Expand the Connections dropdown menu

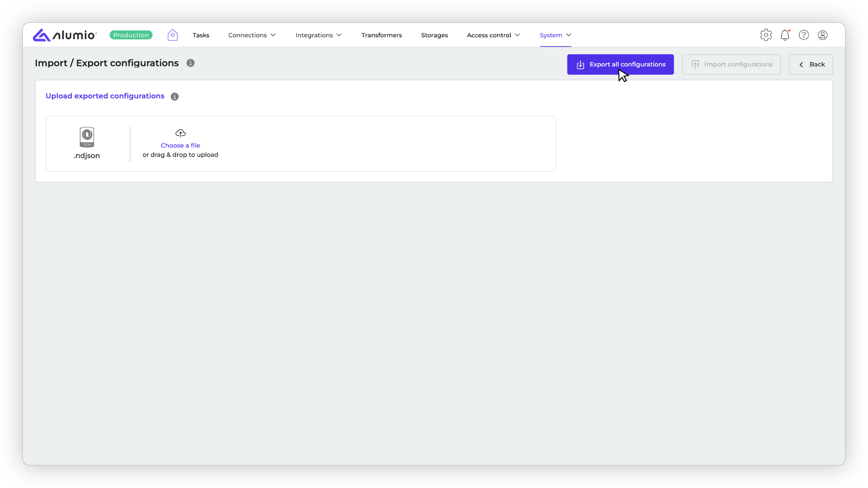[x=252, y=35]
